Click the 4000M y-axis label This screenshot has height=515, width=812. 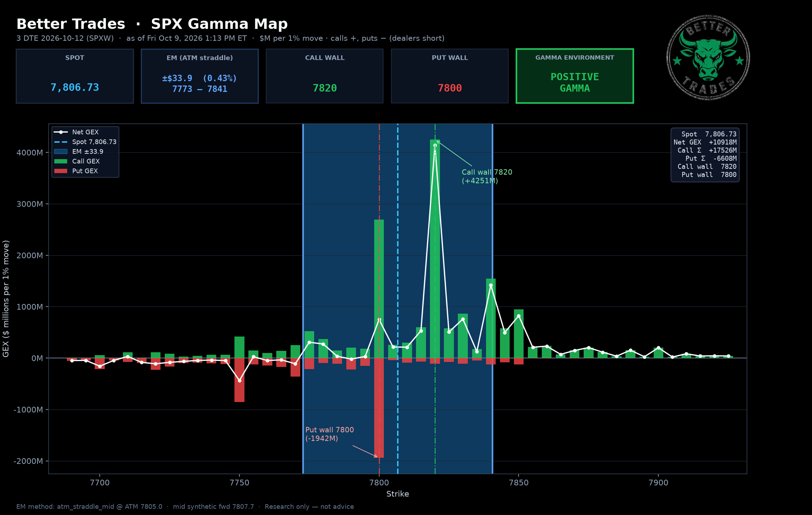[30, 153]
